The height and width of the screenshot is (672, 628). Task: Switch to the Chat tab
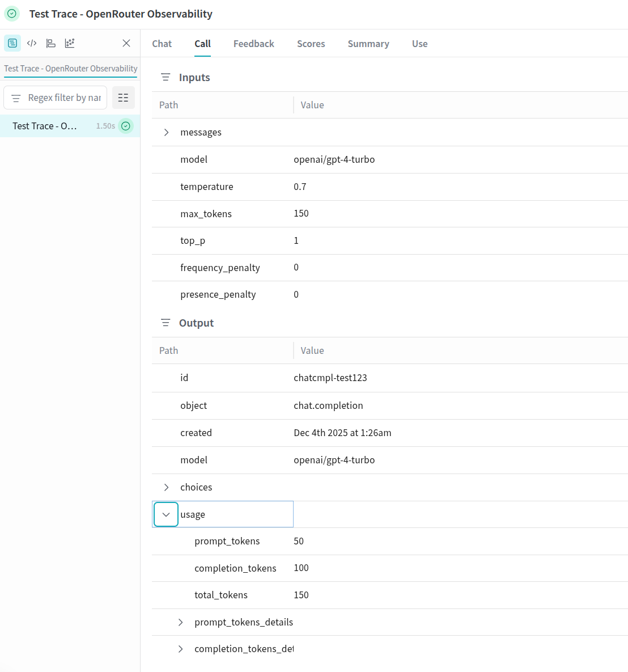[x=162, y=44]
